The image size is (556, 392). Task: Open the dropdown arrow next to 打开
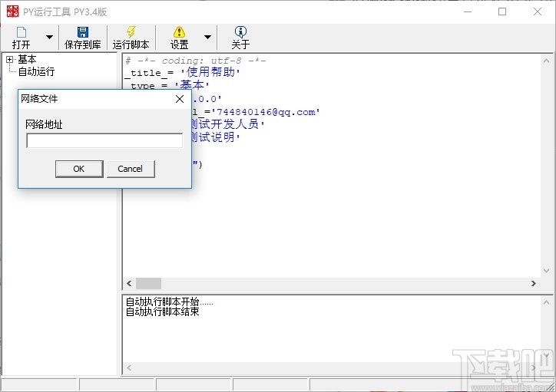pos(50,37)
